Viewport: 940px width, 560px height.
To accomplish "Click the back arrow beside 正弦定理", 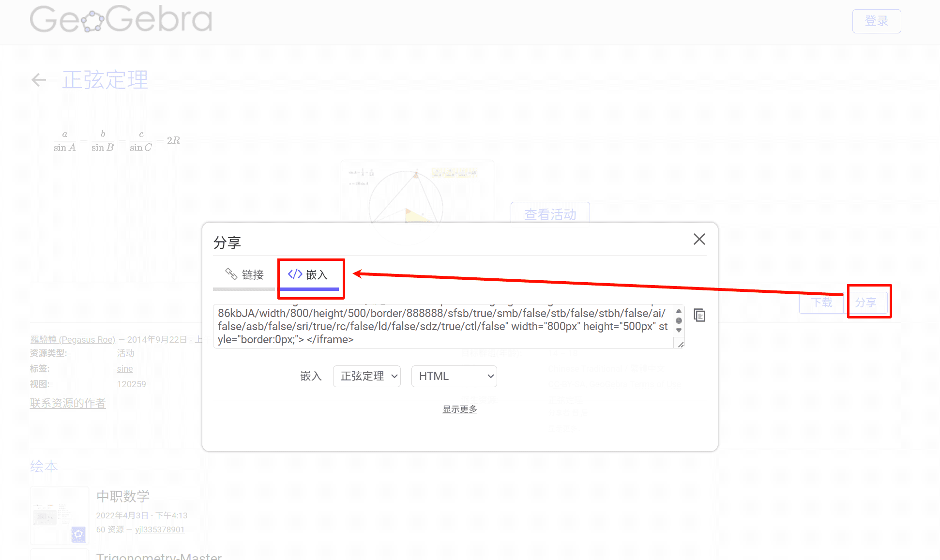I will click(39, 80).
